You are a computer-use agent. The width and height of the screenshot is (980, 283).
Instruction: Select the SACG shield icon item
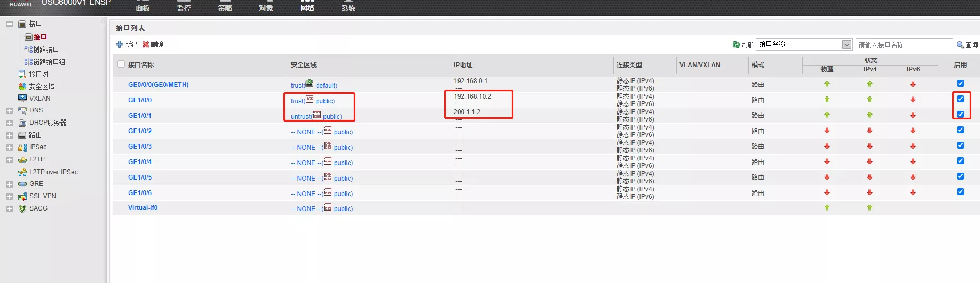[x=22, y=208]
